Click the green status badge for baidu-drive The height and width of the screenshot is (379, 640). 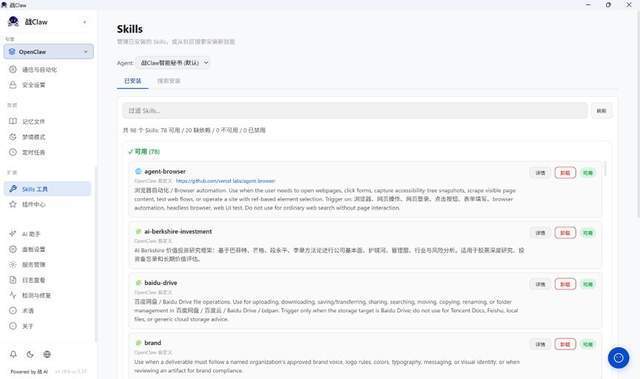pos(587,284)
